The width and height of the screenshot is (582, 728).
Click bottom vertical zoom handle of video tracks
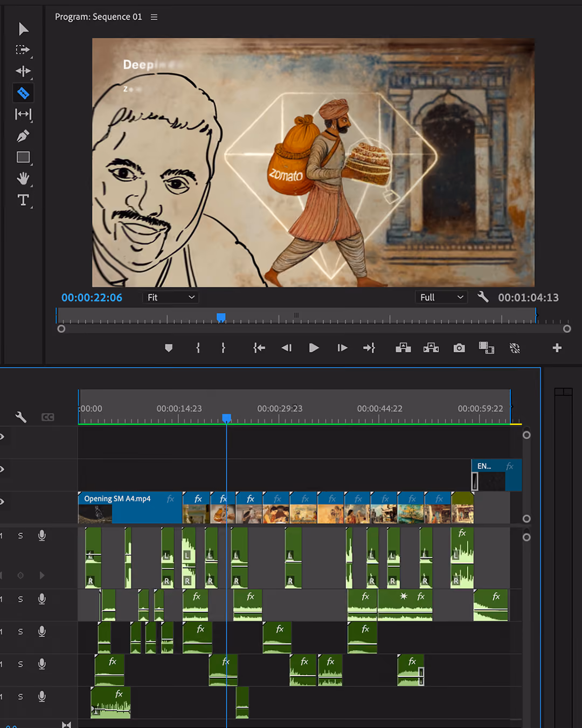[527, 519]
